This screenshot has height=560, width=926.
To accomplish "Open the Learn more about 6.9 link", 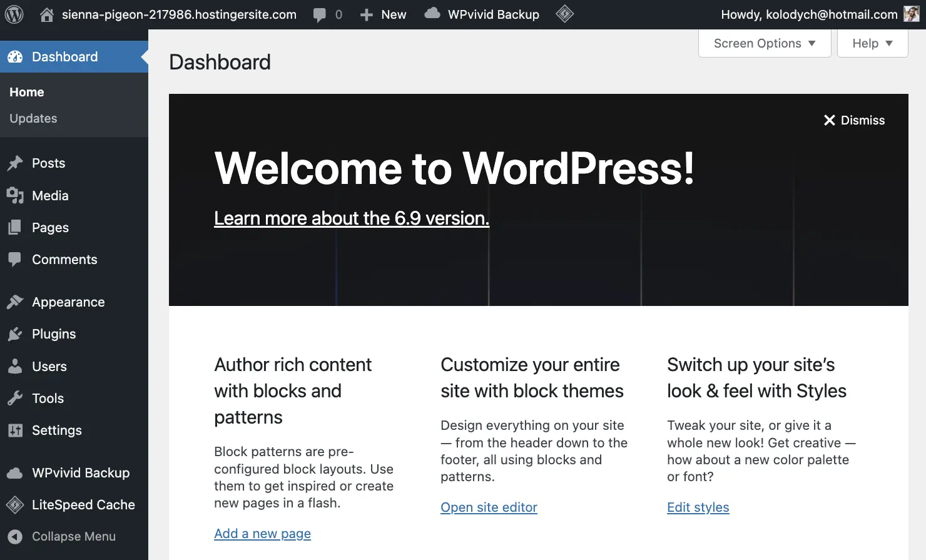I will (x=352, y=218).
